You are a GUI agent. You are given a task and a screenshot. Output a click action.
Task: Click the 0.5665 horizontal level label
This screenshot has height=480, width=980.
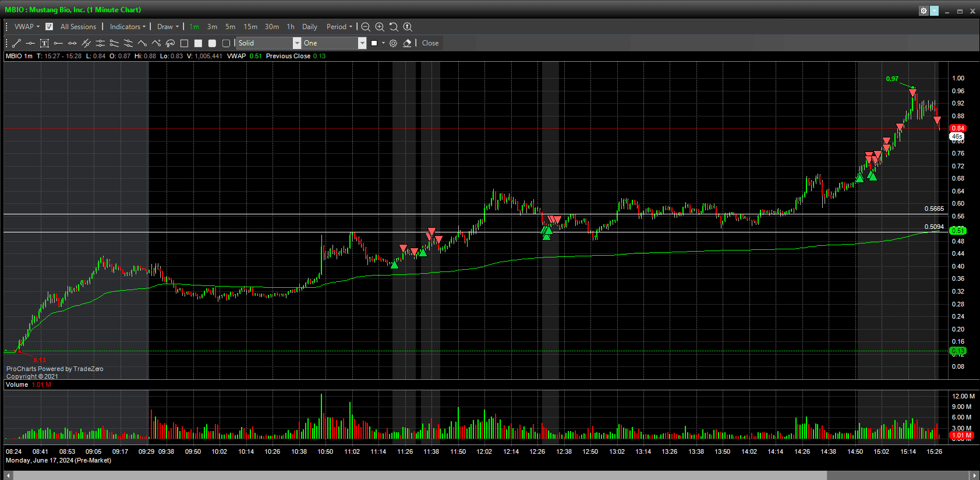(934, 209)
